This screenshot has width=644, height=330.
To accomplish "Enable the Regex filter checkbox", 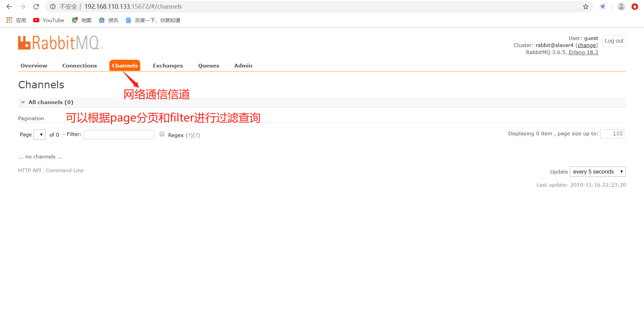I will pyautogui.click(x=162, y=134).
